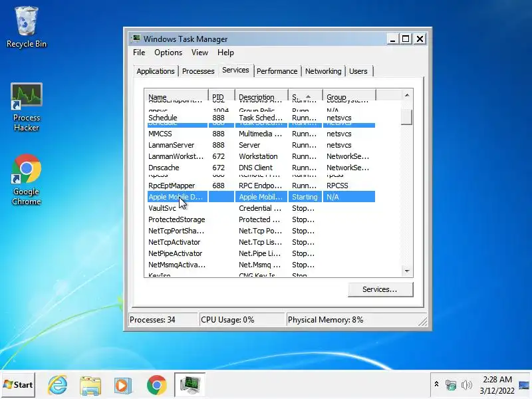The width and height of the screenshot is (532, 399).
Task: Select the Apple Mobile D... service row
Action: click(261, 197)
